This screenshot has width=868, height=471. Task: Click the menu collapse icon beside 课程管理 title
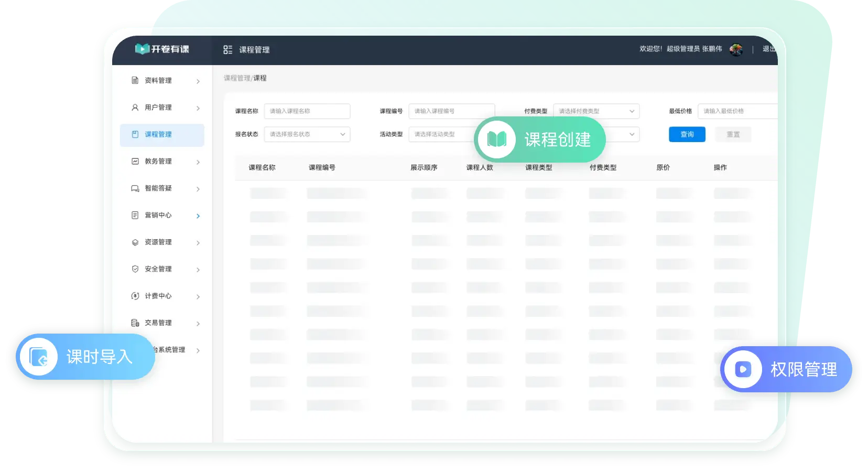(227, 50)
